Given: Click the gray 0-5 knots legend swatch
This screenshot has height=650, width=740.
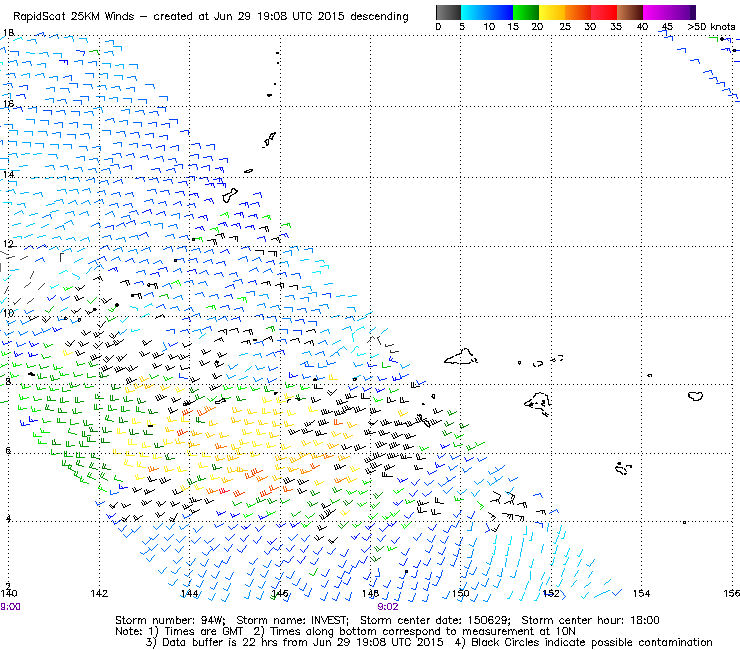Looking at the screenshot, I should pyautogui.click(x=448, y=12).
